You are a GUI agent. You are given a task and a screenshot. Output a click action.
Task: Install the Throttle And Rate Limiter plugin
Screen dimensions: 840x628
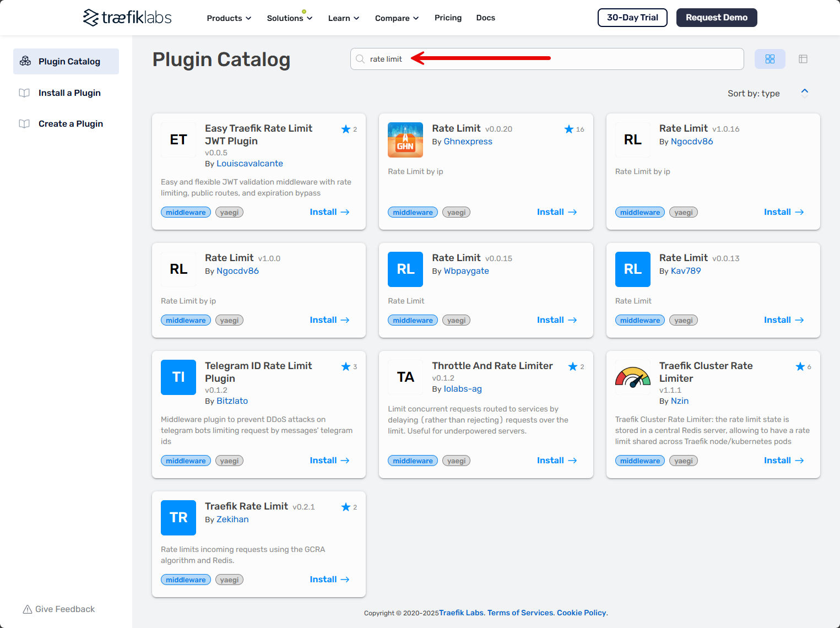coord(556,461)
